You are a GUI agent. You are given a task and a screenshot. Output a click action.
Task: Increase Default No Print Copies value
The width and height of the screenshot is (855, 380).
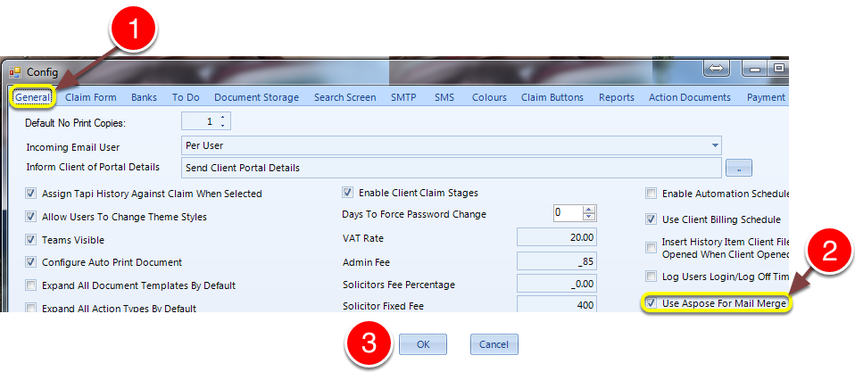222,118
